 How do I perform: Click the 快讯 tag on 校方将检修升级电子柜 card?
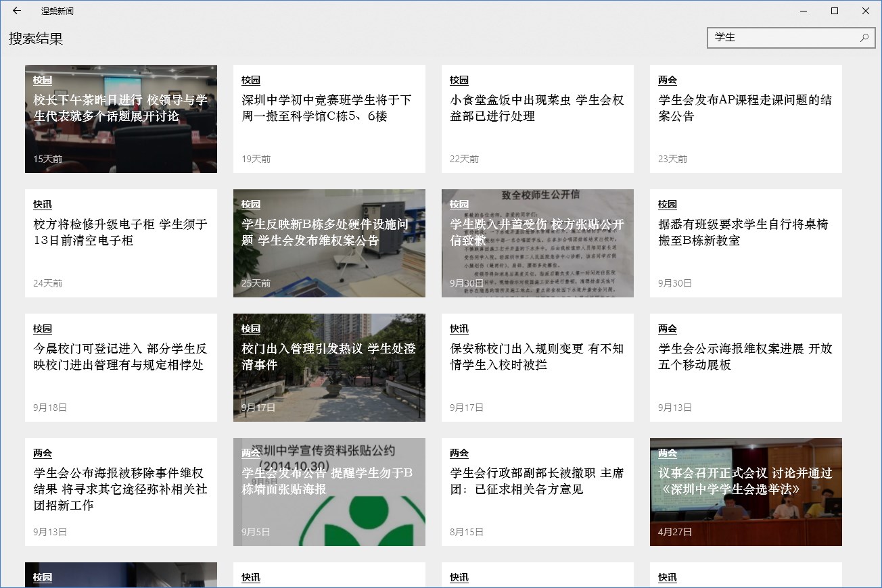[43, 204]
